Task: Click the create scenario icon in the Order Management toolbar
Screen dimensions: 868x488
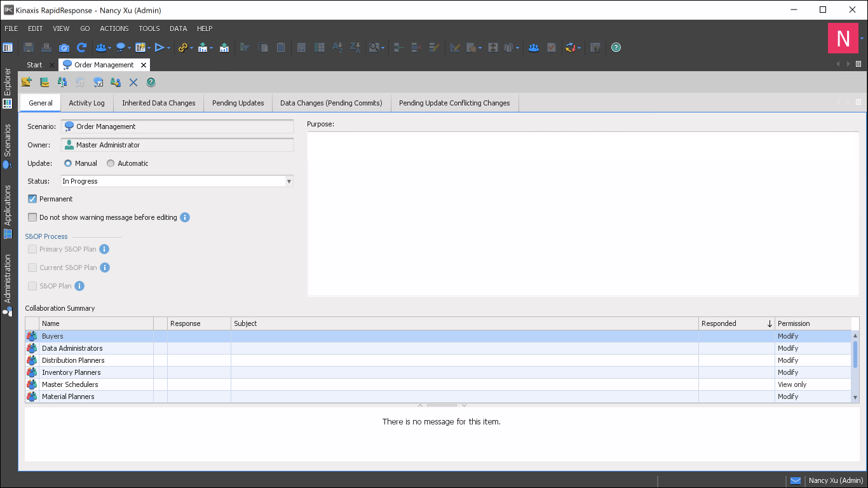Action: tap(27, 82)
